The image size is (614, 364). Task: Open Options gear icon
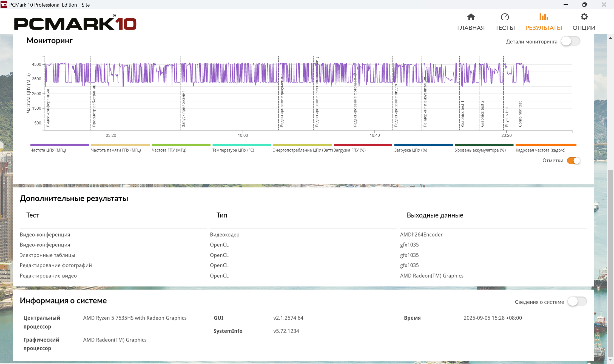pos(584,17)
